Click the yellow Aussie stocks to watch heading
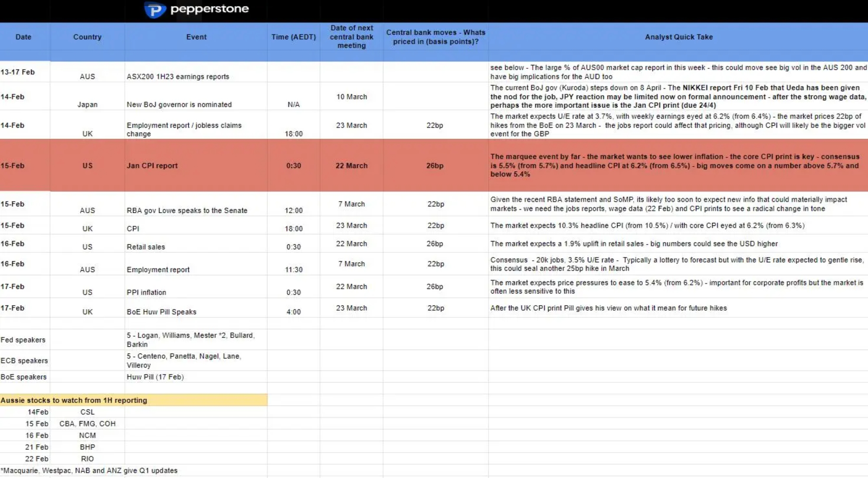 coord(74,400)
